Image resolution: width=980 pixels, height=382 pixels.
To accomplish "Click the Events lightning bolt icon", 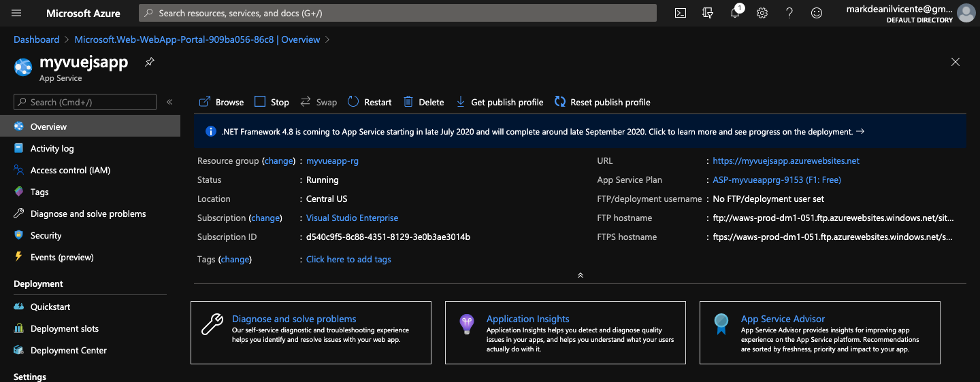I will (18, 257).
